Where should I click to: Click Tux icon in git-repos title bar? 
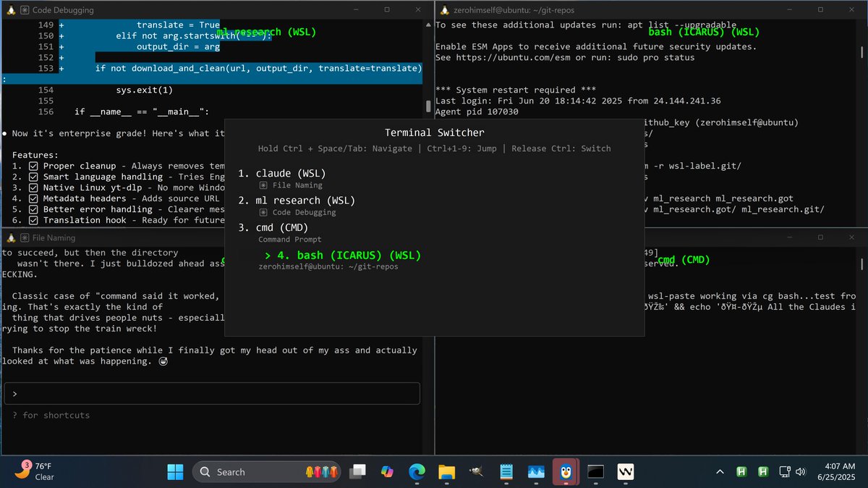(x=445, y=10)
